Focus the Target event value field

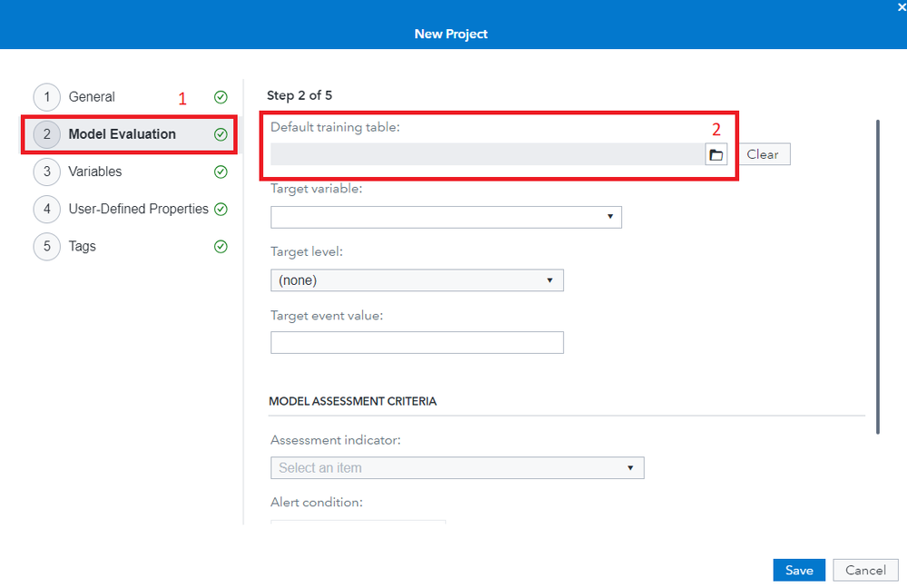[417, 342]
